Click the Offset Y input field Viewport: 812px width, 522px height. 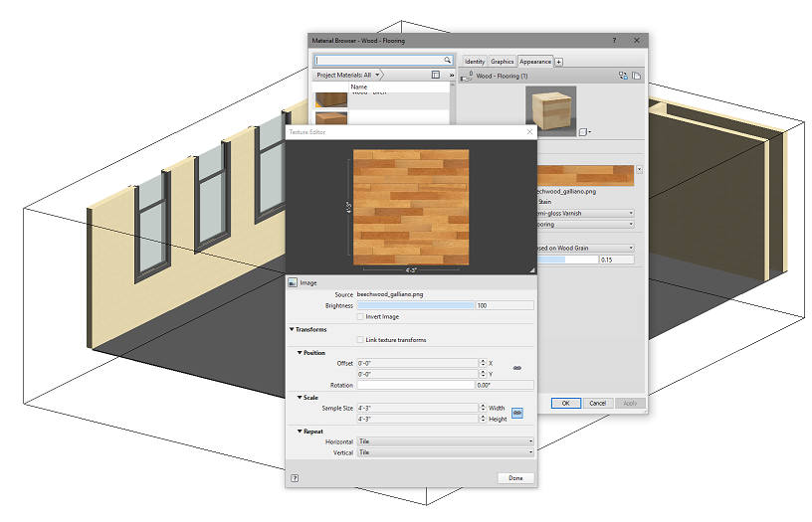(x=417, y=374)
